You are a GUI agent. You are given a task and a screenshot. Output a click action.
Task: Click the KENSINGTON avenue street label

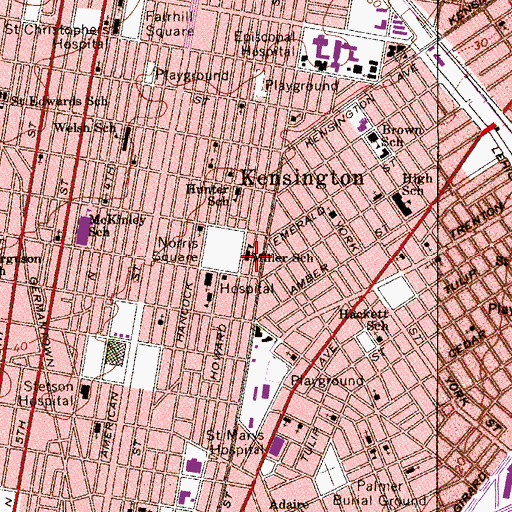pyautogui.click(x=340, y=122)
